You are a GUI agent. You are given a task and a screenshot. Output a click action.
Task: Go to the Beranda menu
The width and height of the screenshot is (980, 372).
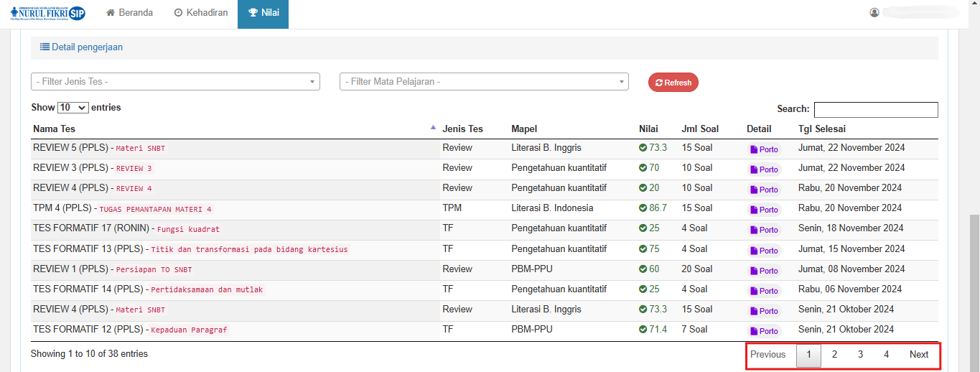(130, 13)
